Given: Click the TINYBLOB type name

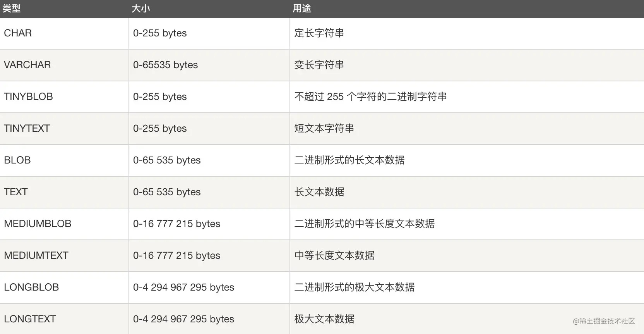Looking at the screenshot, I should click(x=28, y=97).
